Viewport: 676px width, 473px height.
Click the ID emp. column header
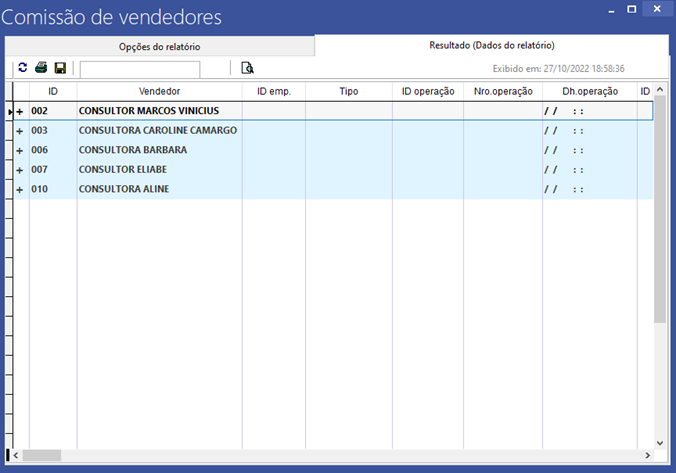tap(273, 91)
